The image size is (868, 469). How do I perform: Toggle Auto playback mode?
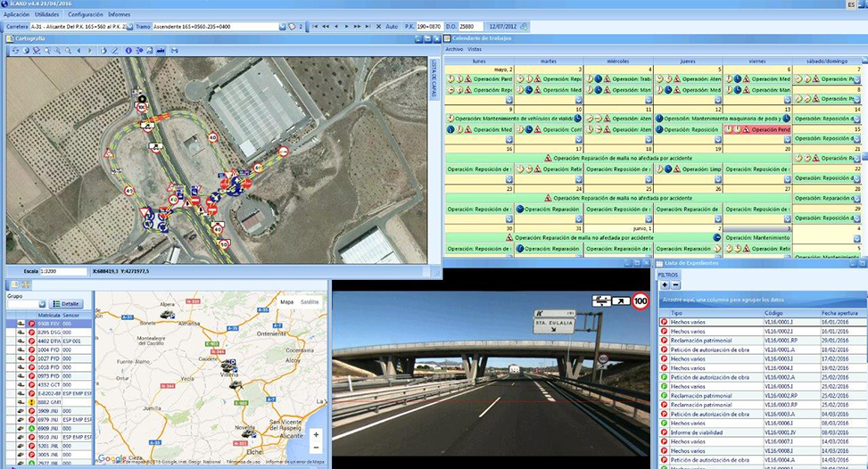pyautogui.click(x=392, y=27)
